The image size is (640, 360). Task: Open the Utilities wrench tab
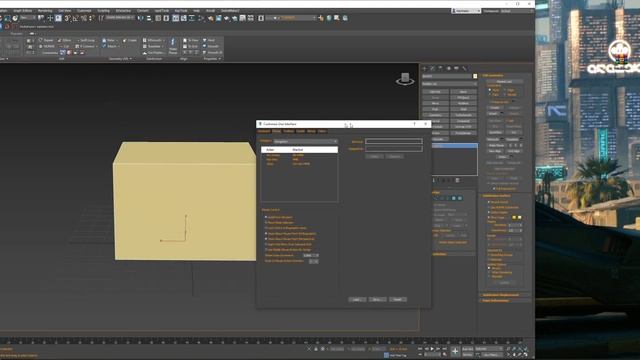point(464,69)
